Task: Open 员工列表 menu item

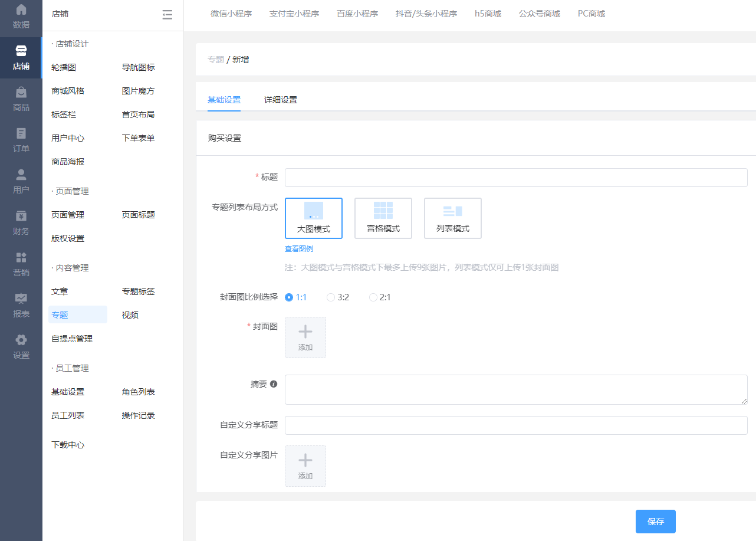Action: coord(68,415)
